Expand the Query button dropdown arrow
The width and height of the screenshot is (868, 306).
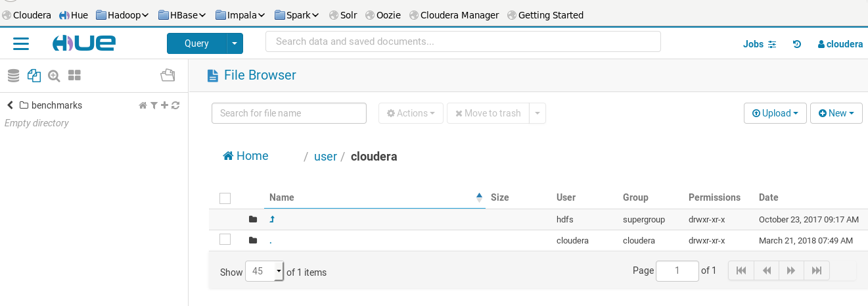coord(235,43)
